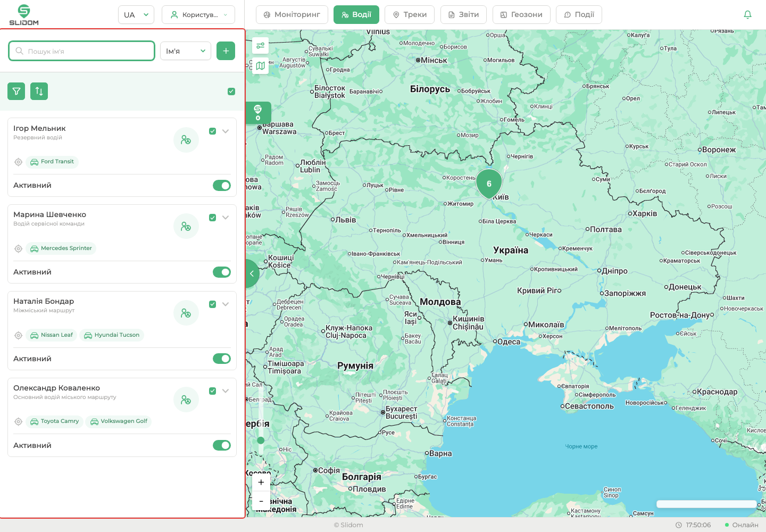Click Олександр Коваленко driver avatar icon
The height and width of the screenshot is (532, 766).
click(186, 400)
